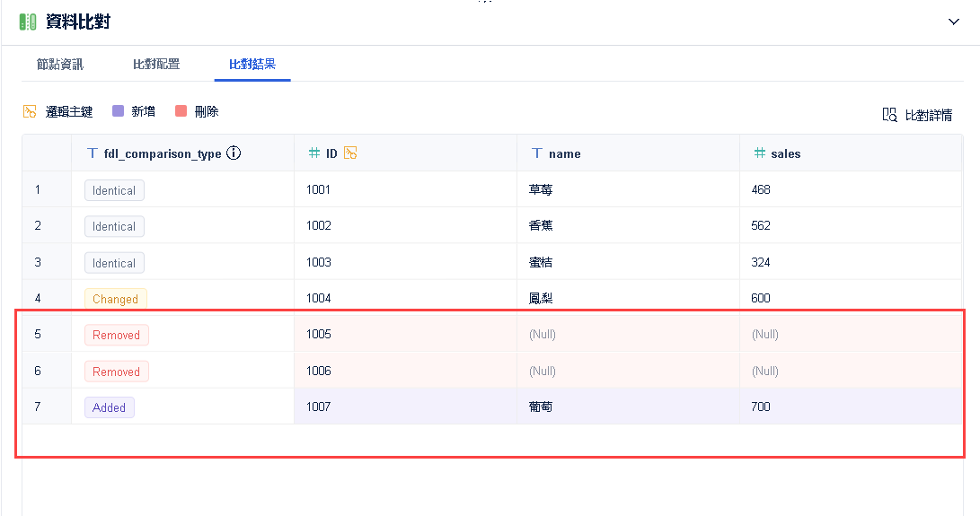Click the logical key icon beside ID
The width and height of the screenshot is (980, 516).
(x=350, y=153)
